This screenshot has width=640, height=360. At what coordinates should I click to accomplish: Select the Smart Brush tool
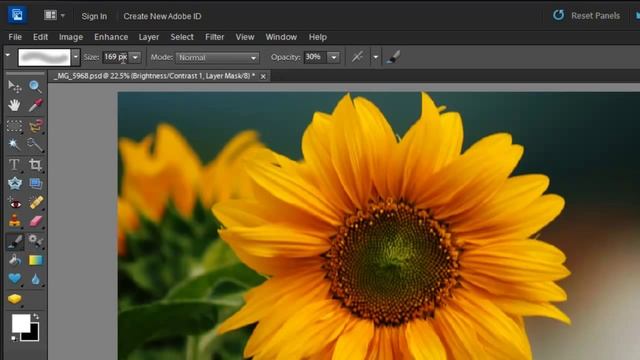36,241
